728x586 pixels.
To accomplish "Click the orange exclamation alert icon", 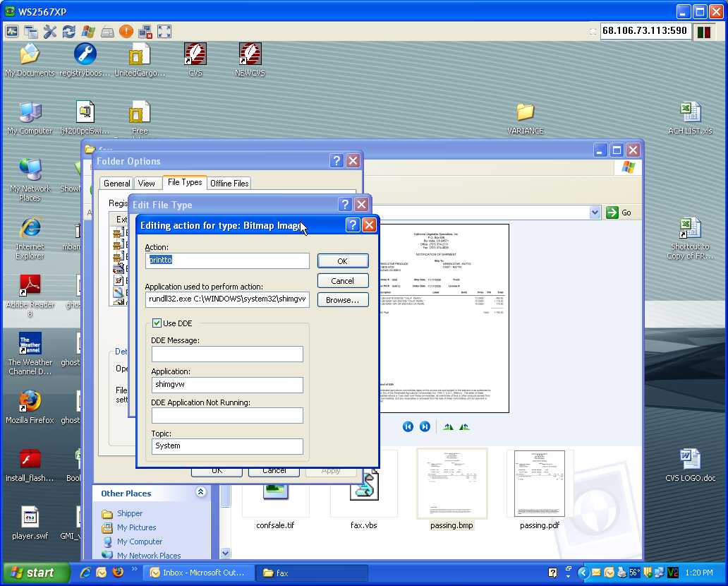I will (x=126, y=32).
